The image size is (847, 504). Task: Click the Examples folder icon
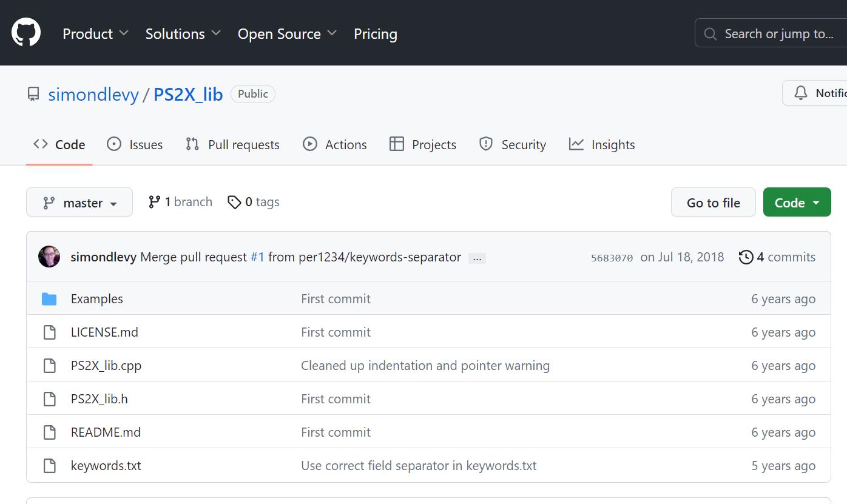click(x=49, y=299)
